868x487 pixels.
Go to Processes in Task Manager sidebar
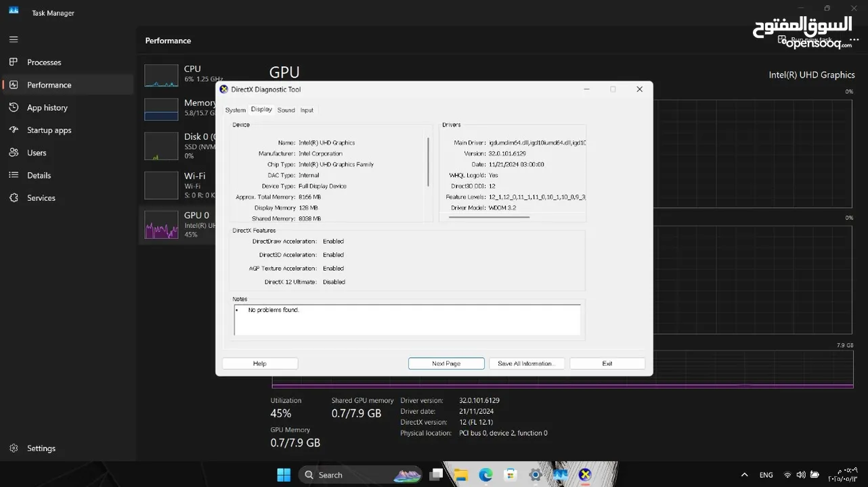pyautogui.click(x=44, y=62)
